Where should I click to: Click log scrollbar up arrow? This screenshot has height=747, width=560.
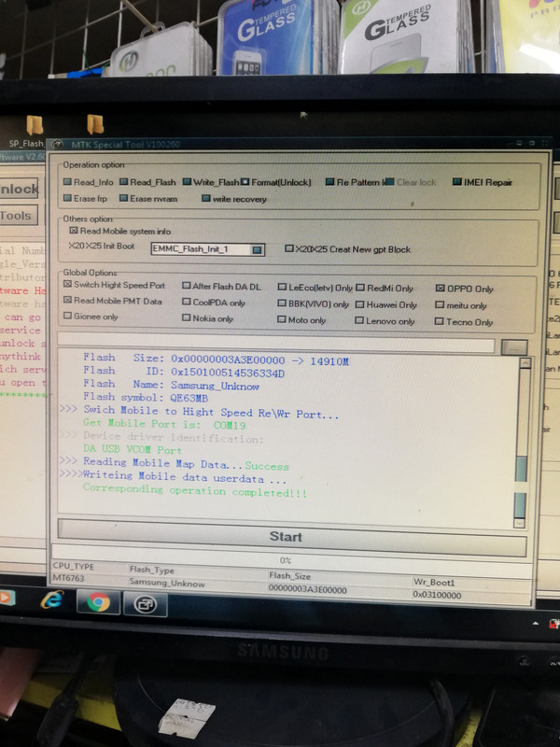point(525,363)
